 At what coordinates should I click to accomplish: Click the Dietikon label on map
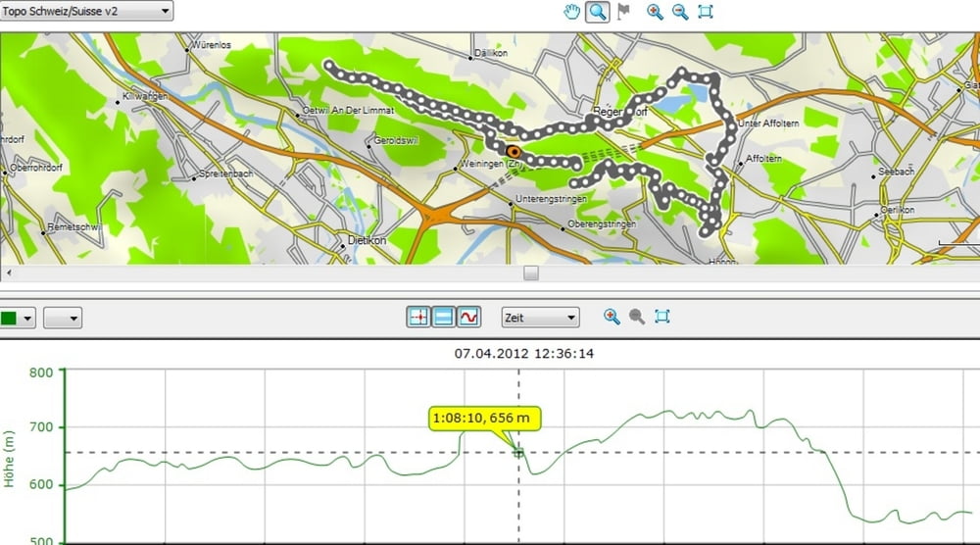(x=367, y=240)
